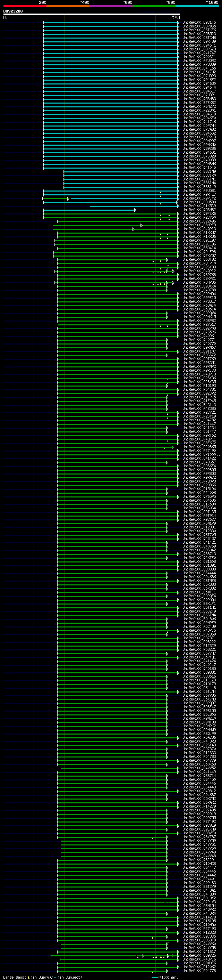Image resolution: width=222 pixels, height=980 pixels.
Task: Click the UniRef100_Q9C8S5 label
Action: tap(199, 936)
